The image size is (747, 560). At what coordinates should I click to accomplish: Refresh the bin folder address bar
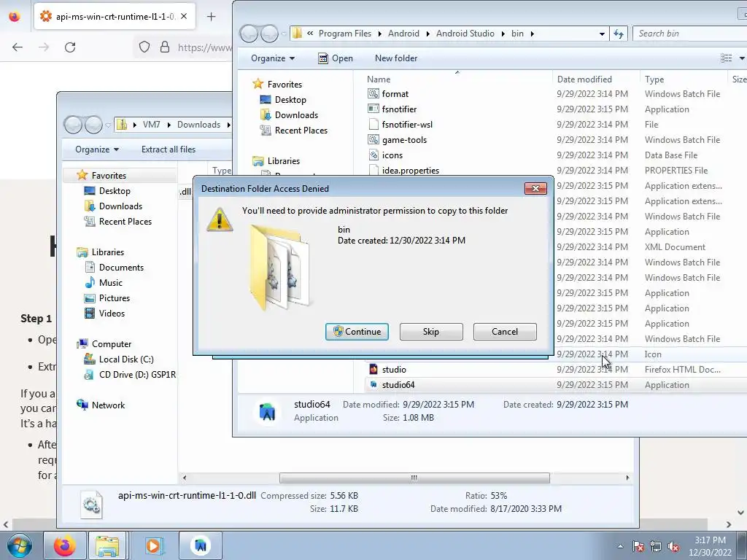click(x=619, y=34)
